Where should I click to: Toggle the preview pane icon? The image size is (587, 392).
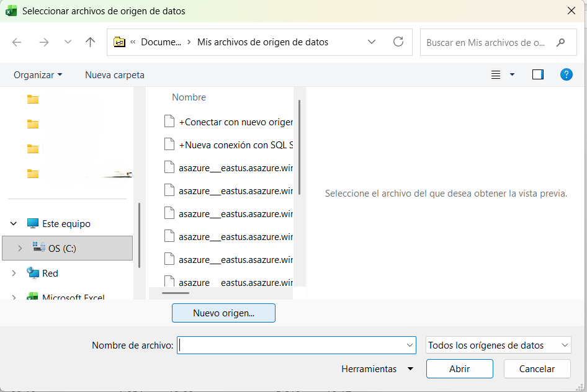[x=538, y=74]
